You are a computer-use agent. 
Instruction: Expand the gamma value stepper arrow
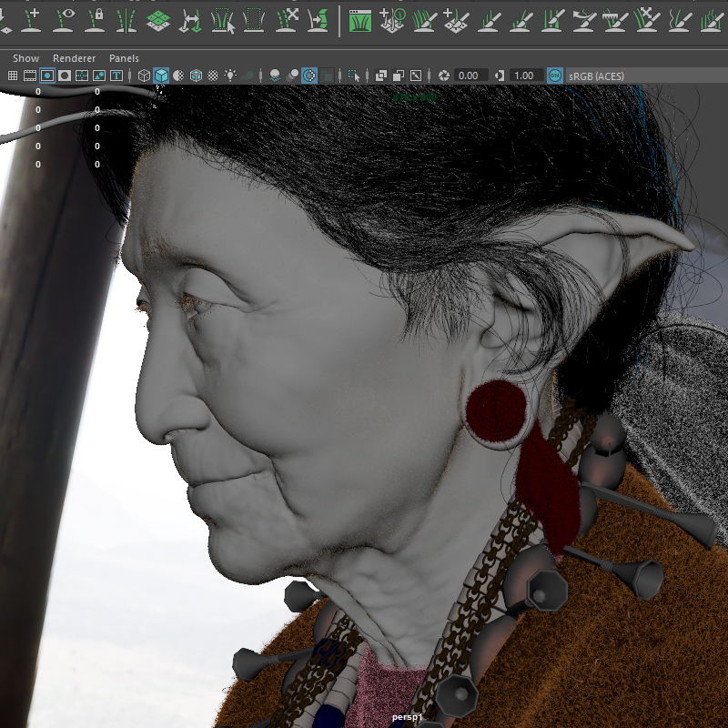click(499, 76)
